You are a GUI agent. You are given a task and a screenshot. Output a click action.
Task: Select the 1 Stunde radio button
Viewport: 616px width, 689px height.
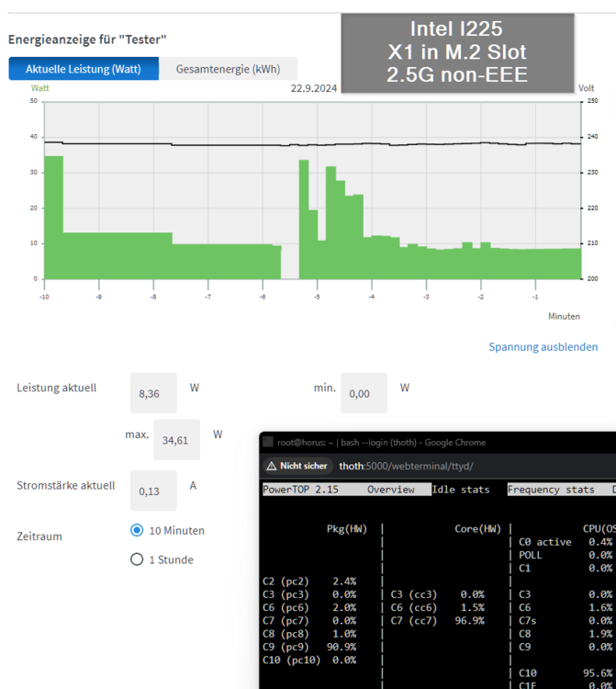coord(137,559)
